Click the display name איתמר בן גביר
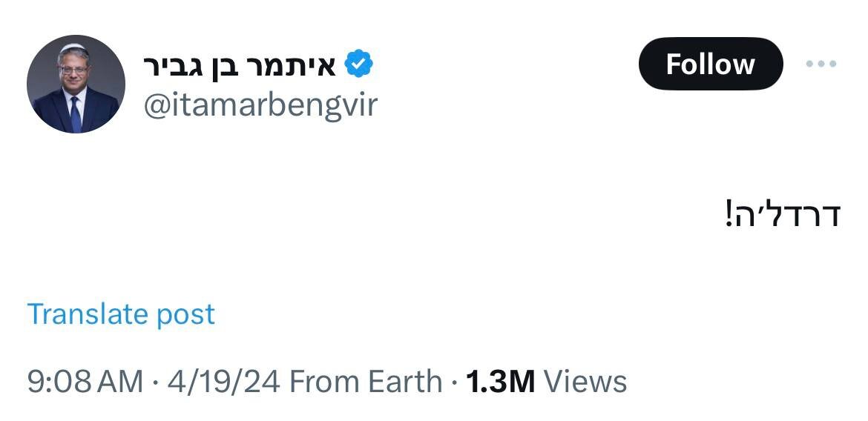This screenshot has height=421, width=868. (x=240, y=64)
